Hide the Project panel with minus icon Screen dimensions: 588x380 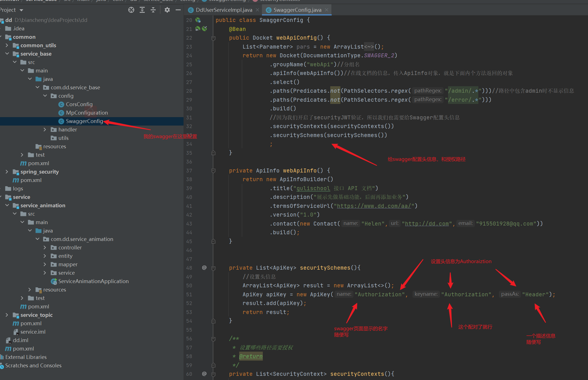(178, 10)
